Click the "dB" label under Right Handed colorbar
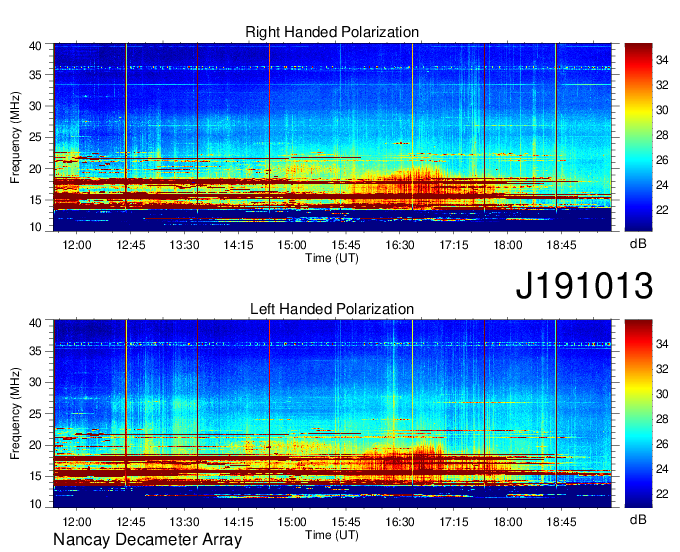 point(638,244)
